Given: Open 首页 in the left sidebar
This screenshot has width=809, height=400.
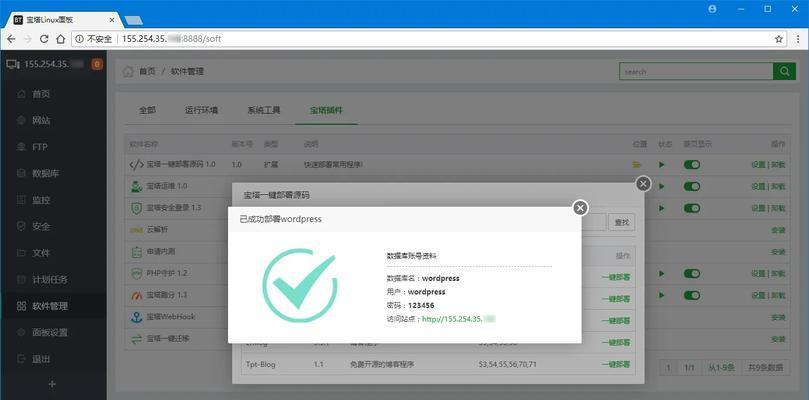Looking at the screenshot, I should tap(41, 94).
